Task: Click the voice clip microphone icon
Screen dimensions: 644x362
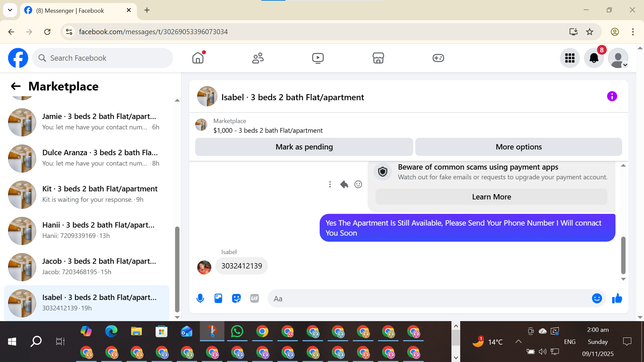Action: [200, 298]
